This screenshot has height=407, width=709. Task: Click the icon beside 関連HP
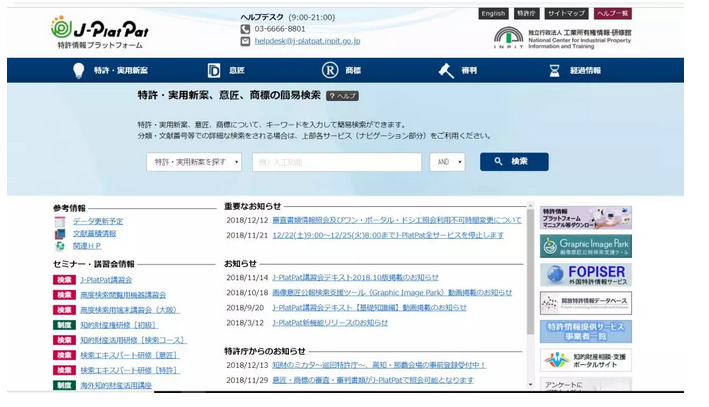click(60, 246)
